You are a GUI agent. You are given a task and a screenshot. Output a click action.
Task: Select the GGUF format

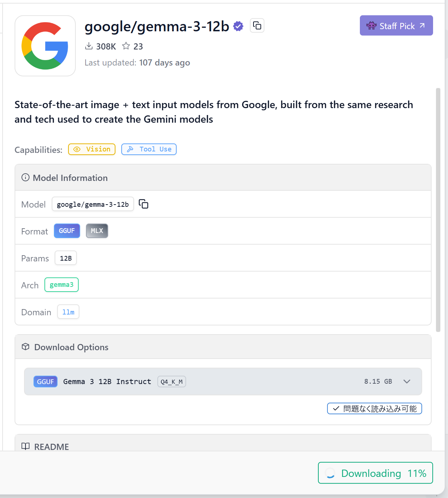(67, 231)
